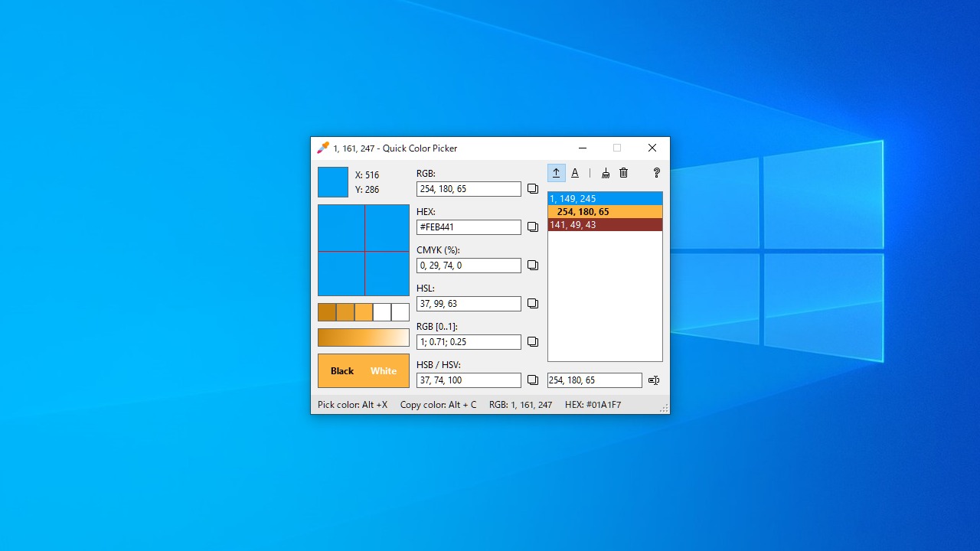Close the Quick Color Picker window
The width and height of the screenshot is (980, 551).
click(652, 148)
